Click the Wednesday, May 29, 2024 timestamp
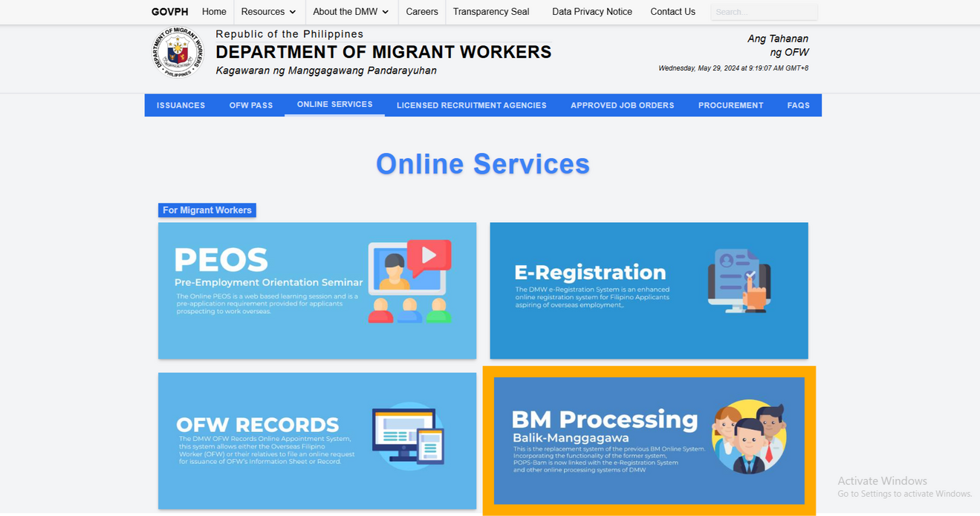The width and height of the screenshot is (980, 516). click(x=733, y=68)
